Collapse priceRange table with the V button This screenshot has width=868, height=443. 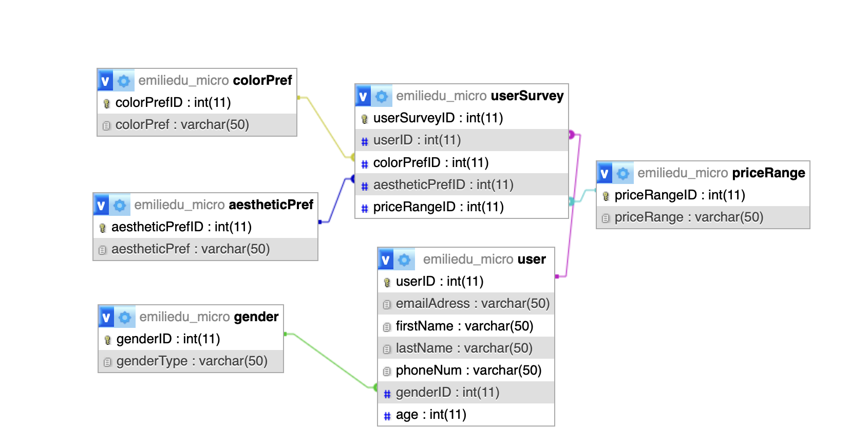605,174
